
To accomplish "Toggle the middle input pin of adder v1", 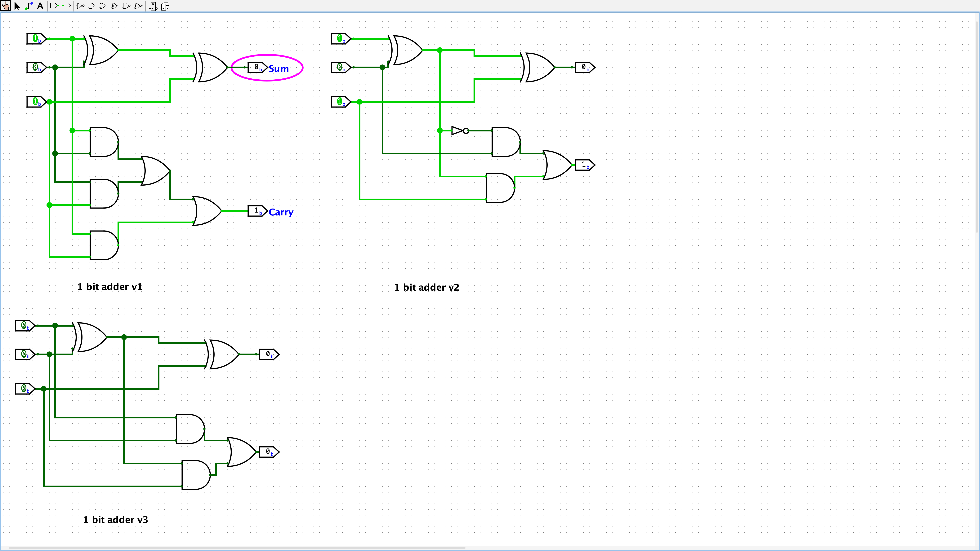I will point(36,67).
